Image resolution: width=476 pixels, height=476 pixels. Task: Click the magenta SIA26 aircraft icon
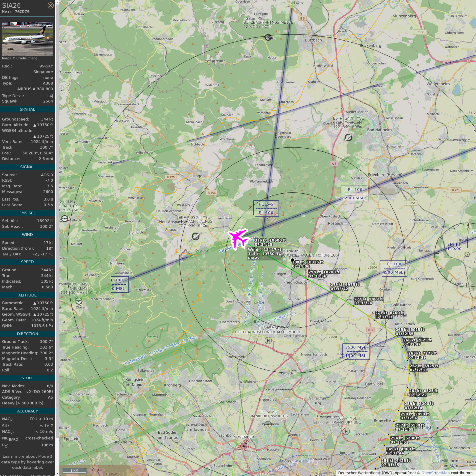pos(238,238)
